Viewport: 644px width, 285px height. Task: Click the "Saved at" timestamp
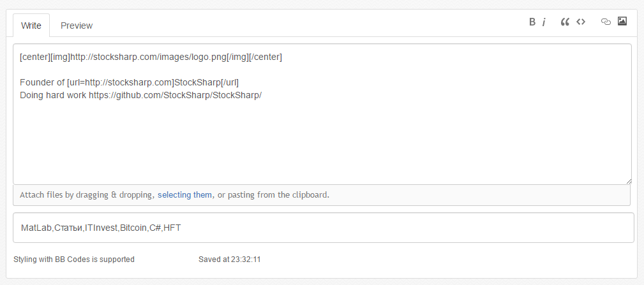[230, 259]
